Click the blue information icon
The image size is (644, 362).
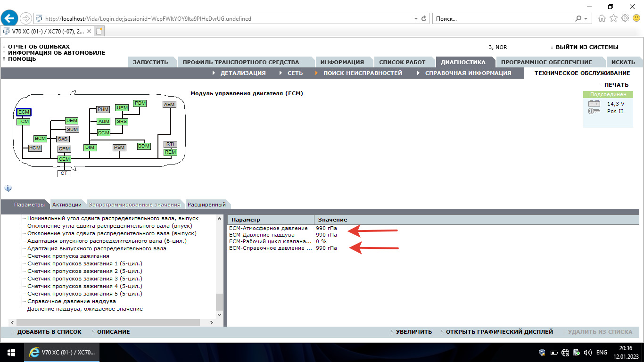8,188
